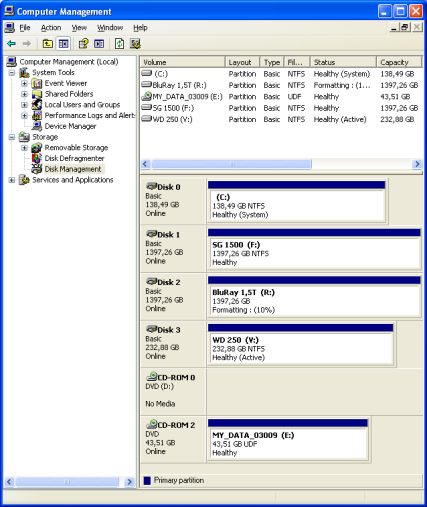Screen dimensions: 427x507
Task: Collapse the Storage tree node
Action: point(12,137)
